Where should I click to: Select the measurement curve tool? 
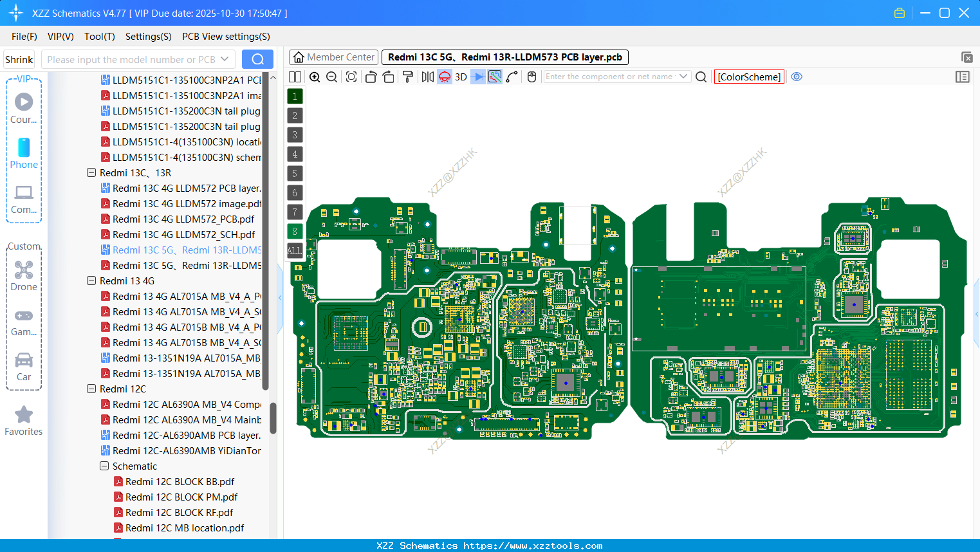pos(510,77)
